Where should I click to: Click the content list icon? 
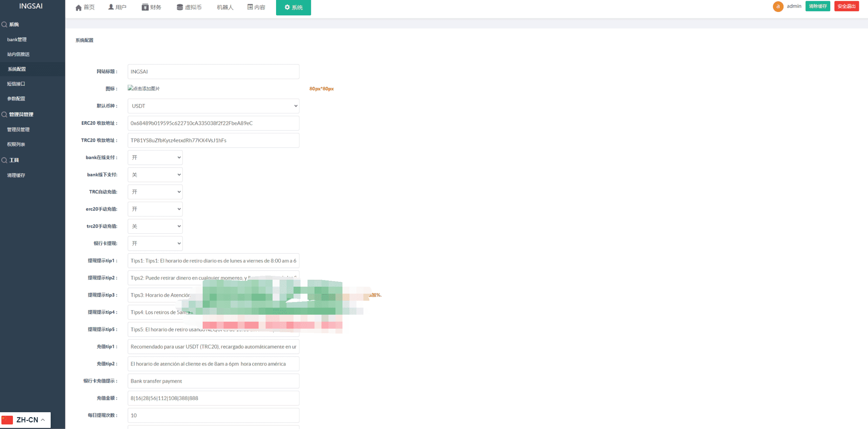250,7
